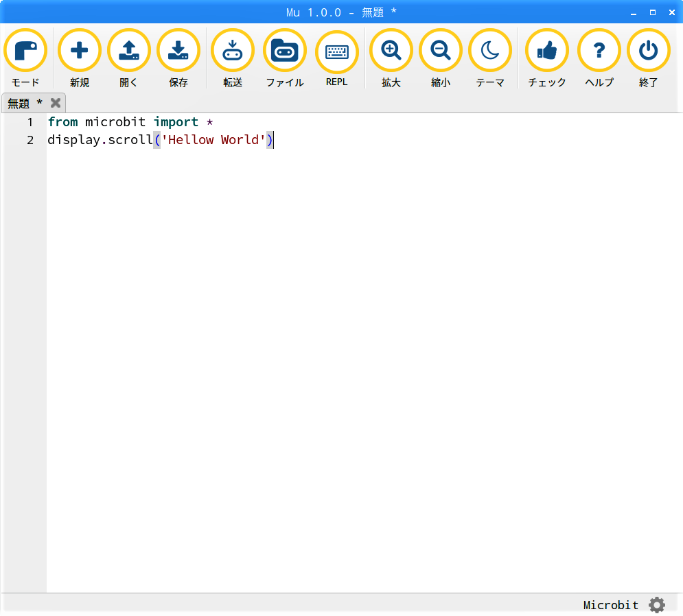The width and height of the screenshot is (683, 616).
Task: Click line 1 'from microbit import *'
Action: (130, 122)
